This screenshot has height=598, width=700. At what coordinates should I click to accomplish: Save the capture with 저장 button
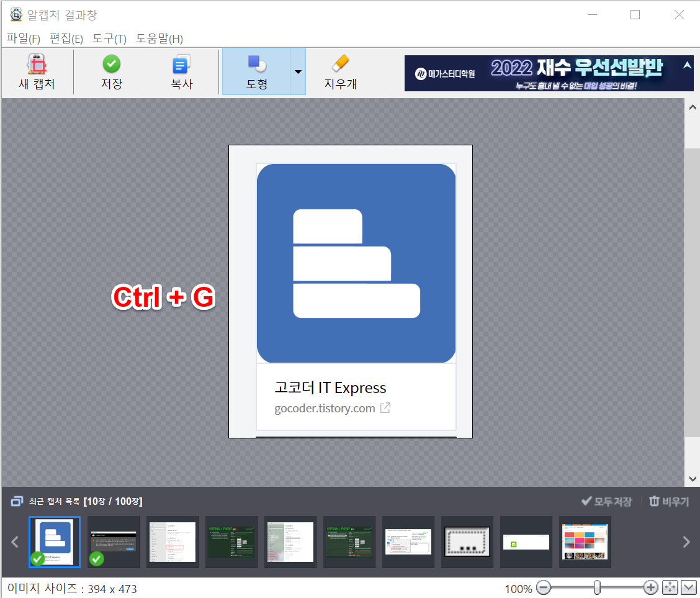(x=111, y=72)
